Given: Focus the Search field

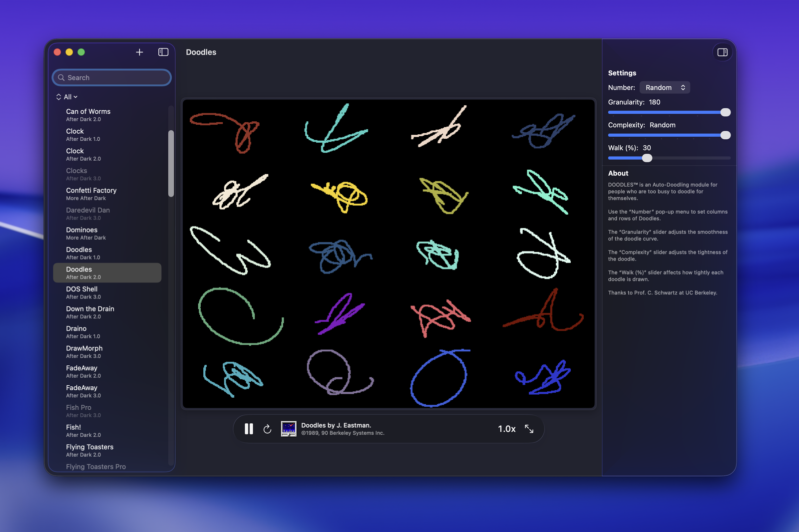Looking at the screenshot, I should click(x=112, y=78).
